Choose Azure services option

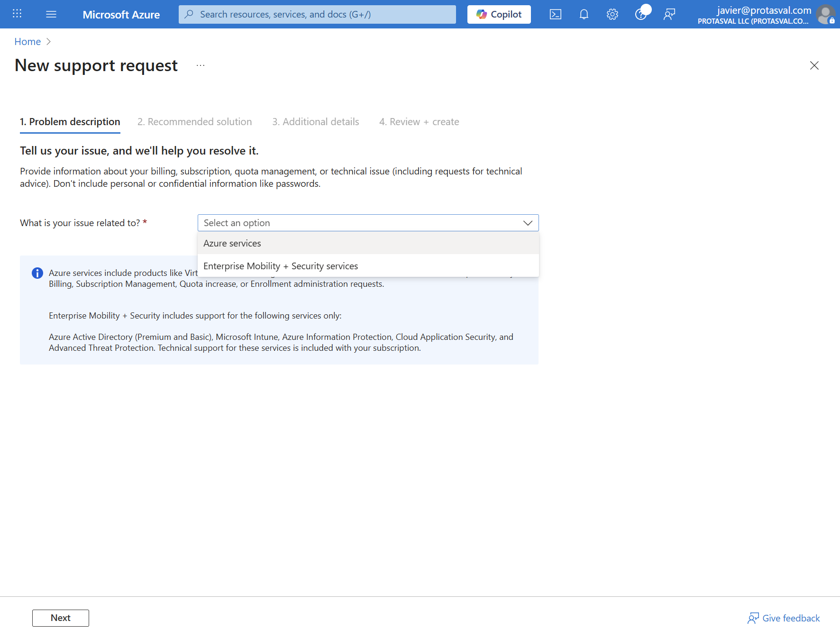[x=368, y=243]
